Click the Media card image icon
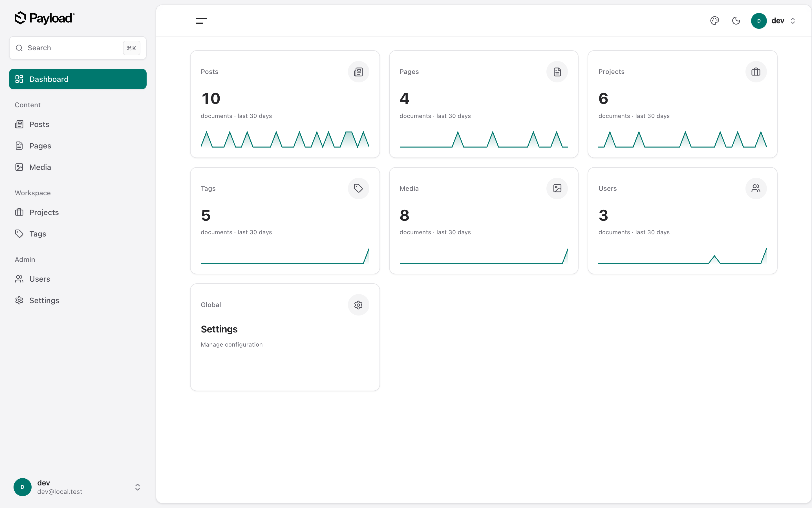This screenshot has width=812, height=508. 557,188
